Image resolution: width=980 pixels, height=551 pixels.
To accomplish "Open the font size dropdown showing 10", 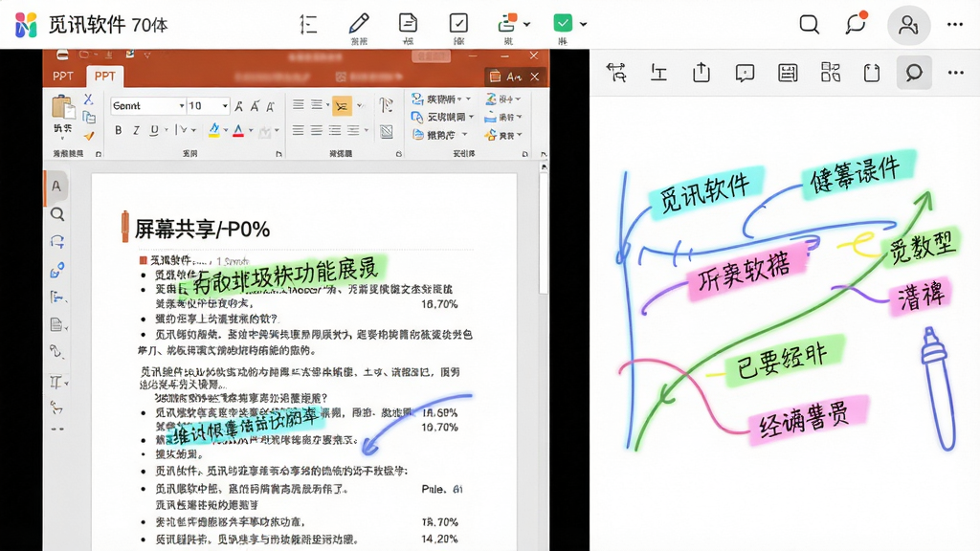I will [x=224, y=106].
